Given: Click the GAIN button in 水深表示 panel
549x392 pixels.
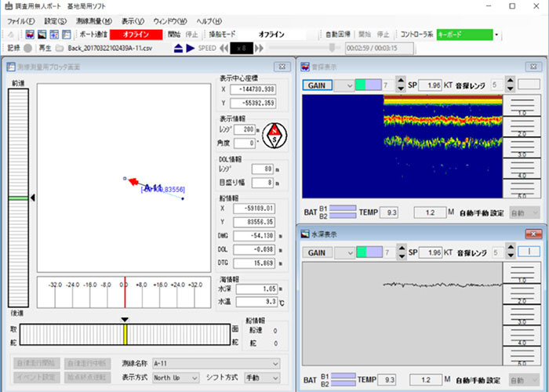Looking at the screenshot, I should click(x=316, y=253).
